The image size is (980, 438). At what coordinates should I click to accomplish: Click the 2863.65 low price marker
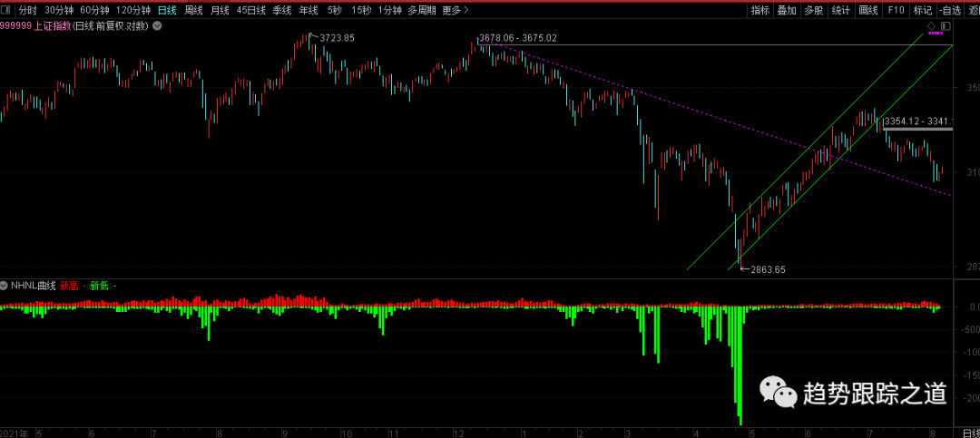pos(767,269)
